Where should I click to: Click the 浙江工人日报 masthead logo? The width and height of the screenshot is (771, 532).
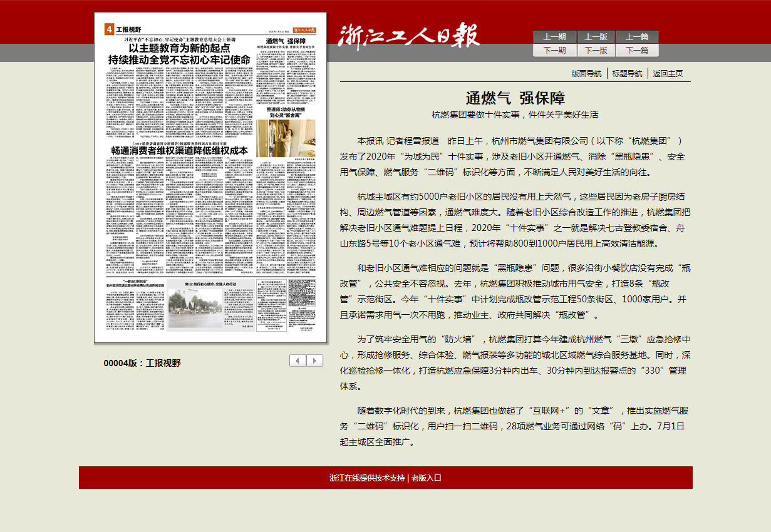(409, 36)
